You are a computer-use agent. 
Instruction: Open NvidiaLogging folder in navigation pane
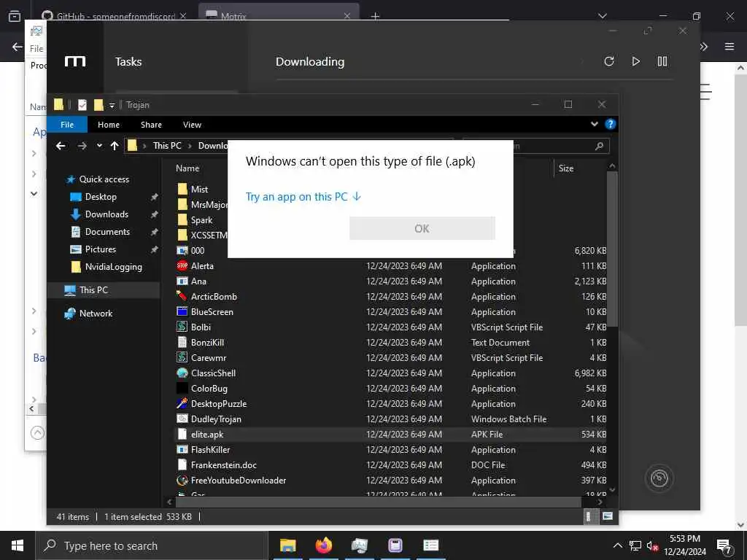[x=113, y=267]
